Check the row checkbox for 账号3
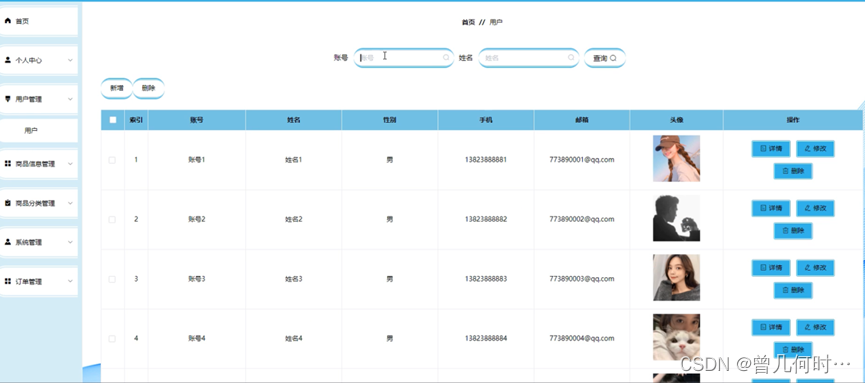This screenshot has width=865, height=383. [112, 279]
